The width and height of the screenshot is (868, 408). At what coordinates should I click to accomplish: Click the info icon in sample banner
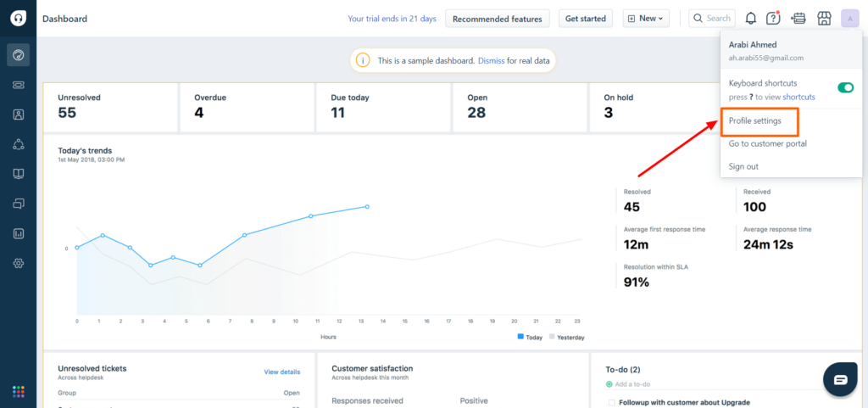click(363, 60)
